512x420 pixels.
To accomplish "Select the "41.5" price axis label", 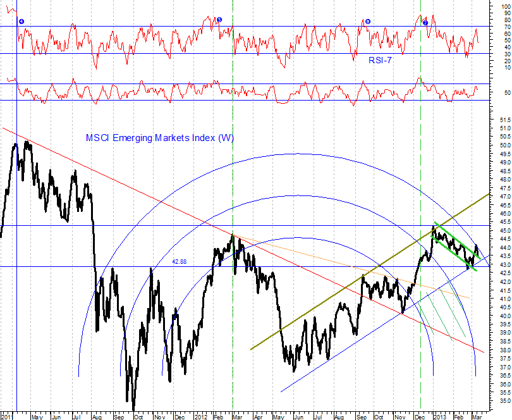I will coord(505,290).
